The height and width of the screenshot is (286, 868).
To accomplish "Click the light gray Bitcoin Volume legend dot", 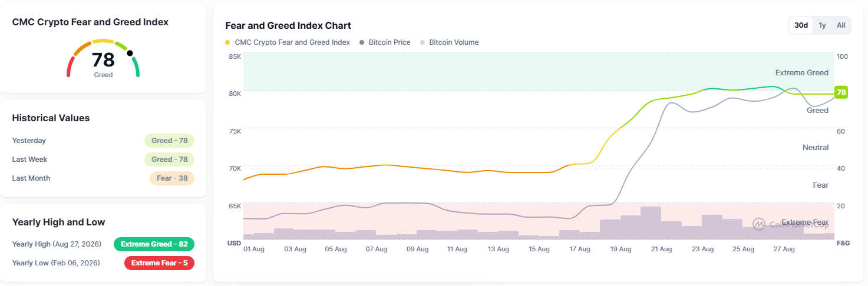I will (423, 42).
